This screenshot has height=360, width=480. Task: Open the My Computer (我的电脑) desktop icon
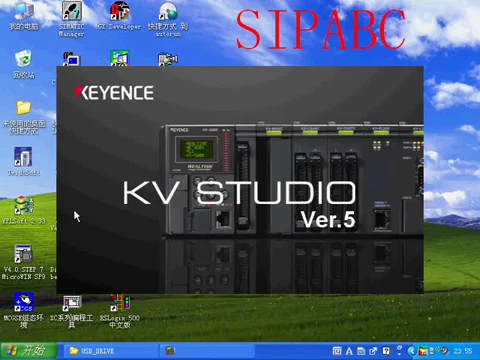(x=24, y=16)
